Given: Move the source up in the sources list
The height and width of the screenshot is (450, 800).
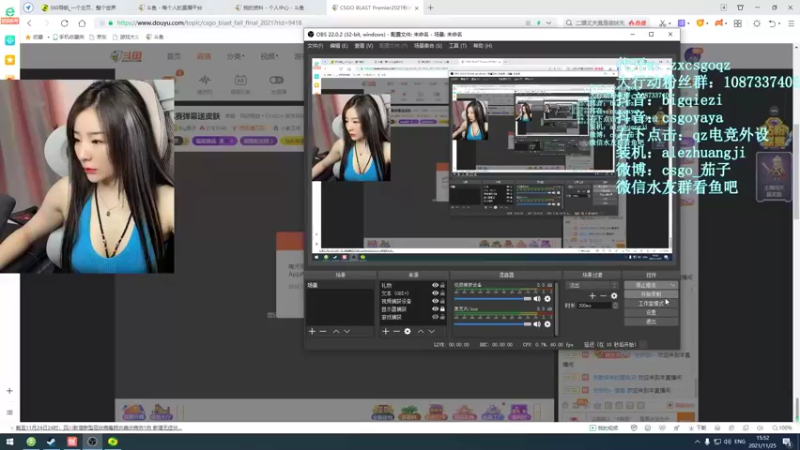Looking at the screenshot, I should point(420,332).
